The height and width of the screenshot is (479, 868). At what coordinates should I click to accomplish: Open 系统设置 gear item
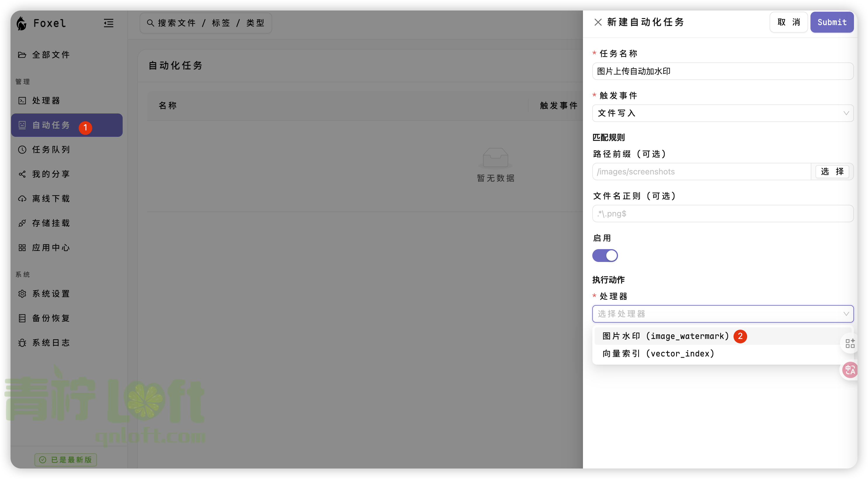coord(51,293)
